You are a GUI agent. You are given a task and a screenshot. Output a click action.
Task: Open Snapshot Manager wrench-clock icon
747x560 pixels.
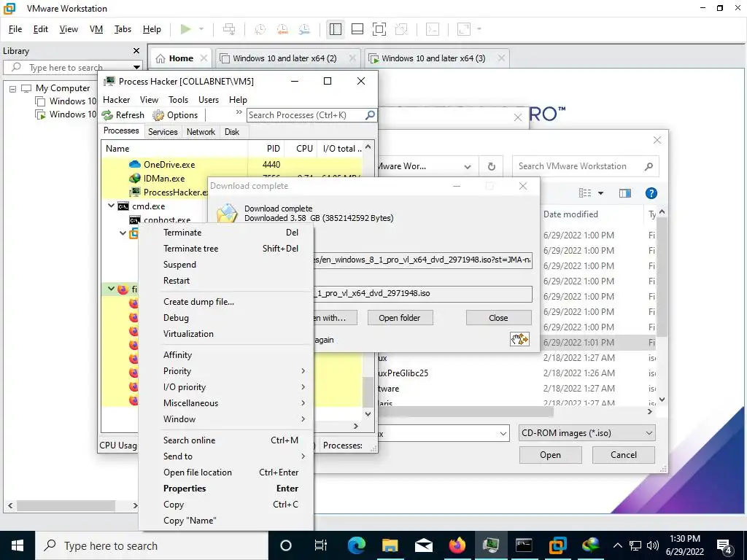pyautogui.click(x=304, y=29)
